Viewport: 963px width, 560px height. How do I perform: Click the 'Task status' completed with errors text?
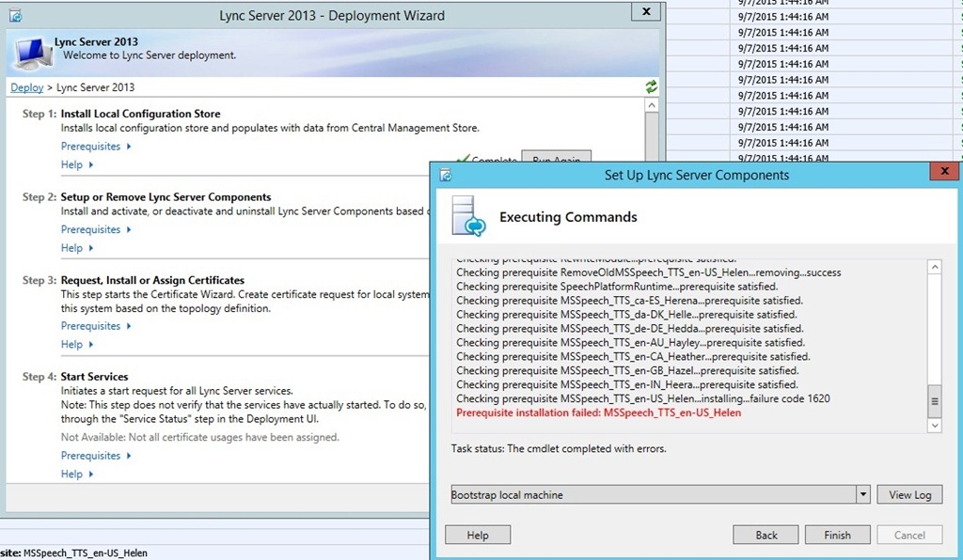(x=559, y=448)
